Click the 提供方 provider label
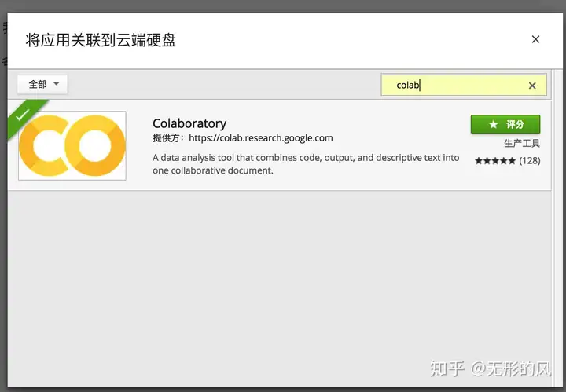 168,138
